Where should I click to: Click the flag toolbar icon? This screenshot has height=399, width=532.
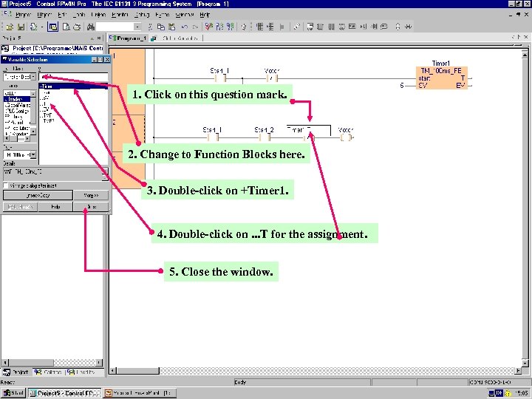(x=282, y=27)
